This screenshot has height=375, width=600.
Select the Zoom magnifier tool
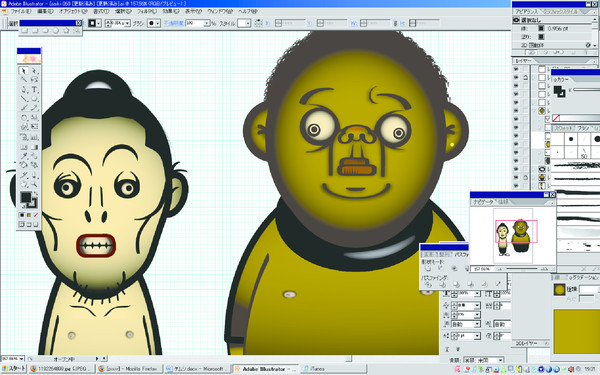[34, 184]
